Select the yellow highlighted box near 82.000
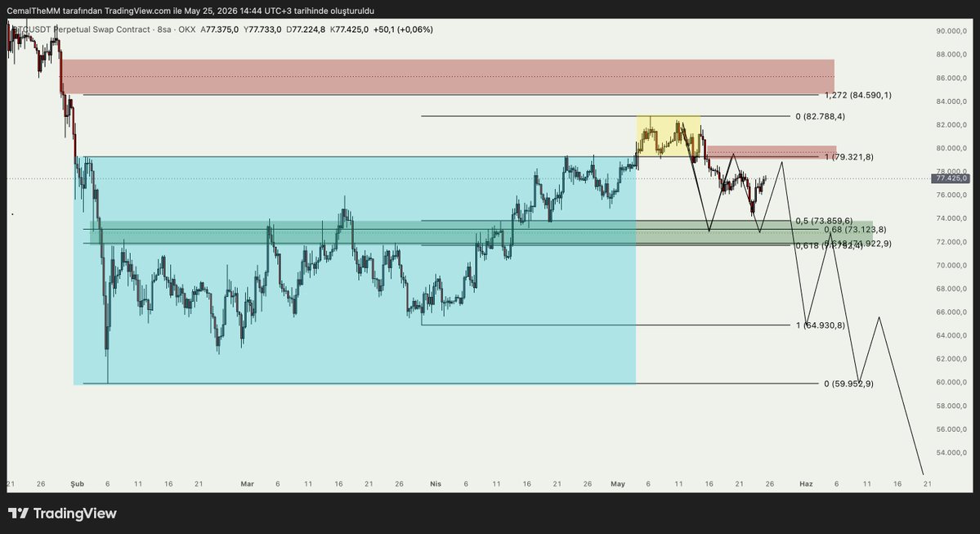This screenshot has height=534, width=980. 668,135
